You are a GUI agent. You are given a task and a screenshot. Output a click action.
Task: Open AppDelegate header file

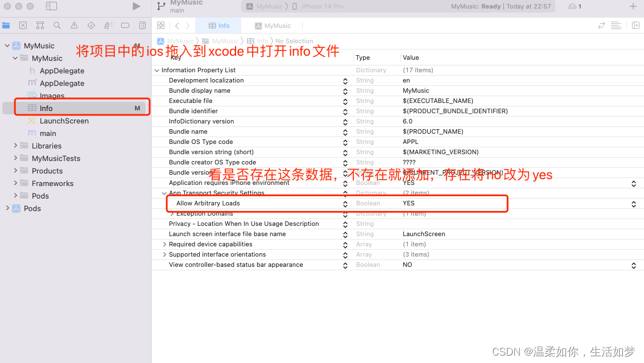61,71
